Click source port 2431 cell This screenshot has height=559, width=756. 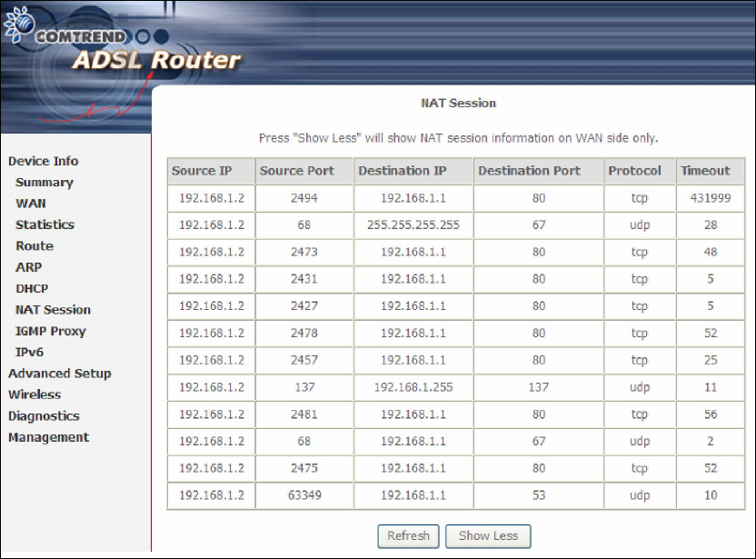point(304,279)
